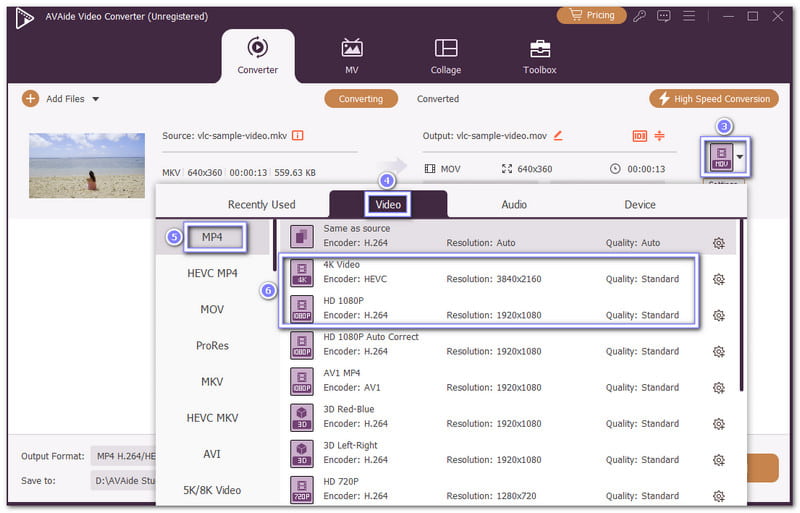Screen dimensions: 800x513
Task: Open settings gear for HD 1080P Auto Correct
Action: pyautogui.click(x=719, y=352)
